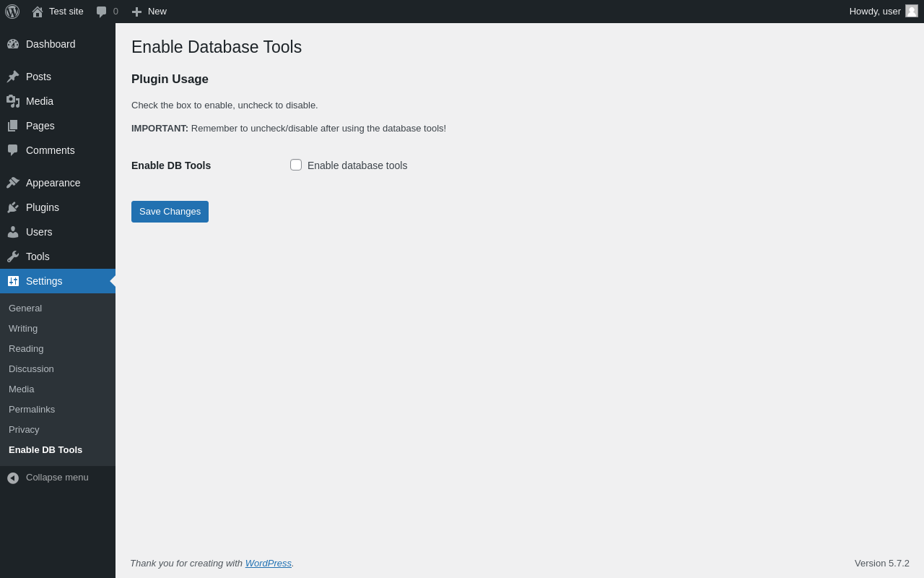Open the Permalinks settings submenu

(x=32, y=410)
